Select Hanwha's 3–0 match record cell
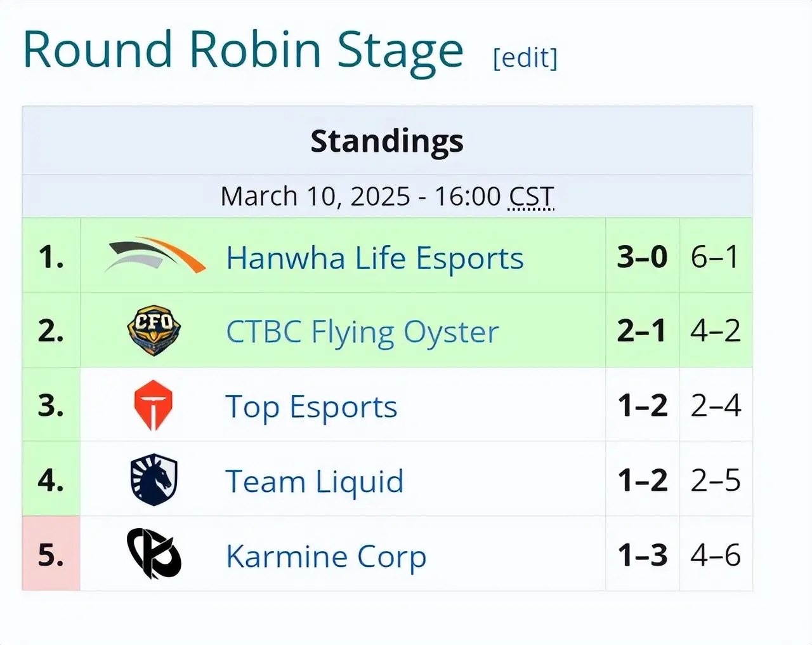This screenshot has height=645, width=812. tap(642, 256)
